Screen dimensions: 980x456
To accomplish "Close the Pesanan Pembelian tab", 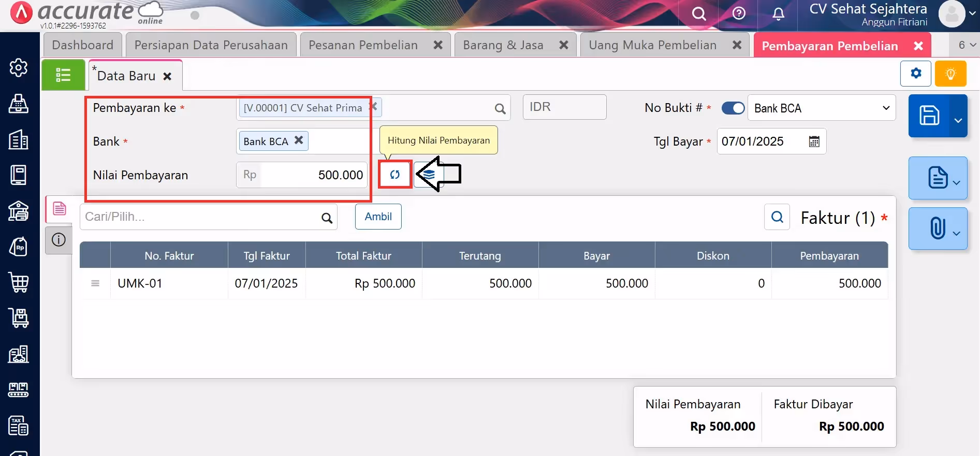I will click(438, 45).
